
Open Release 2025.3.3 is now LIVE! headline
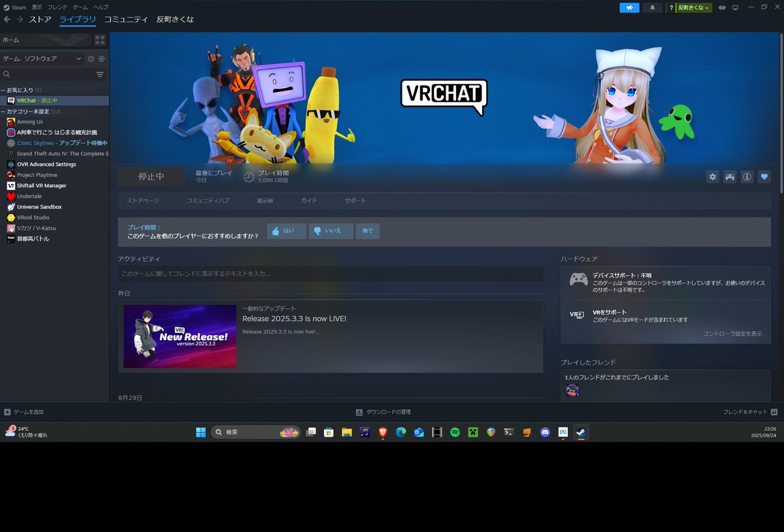pyautogui.click(x=294, y=319)
